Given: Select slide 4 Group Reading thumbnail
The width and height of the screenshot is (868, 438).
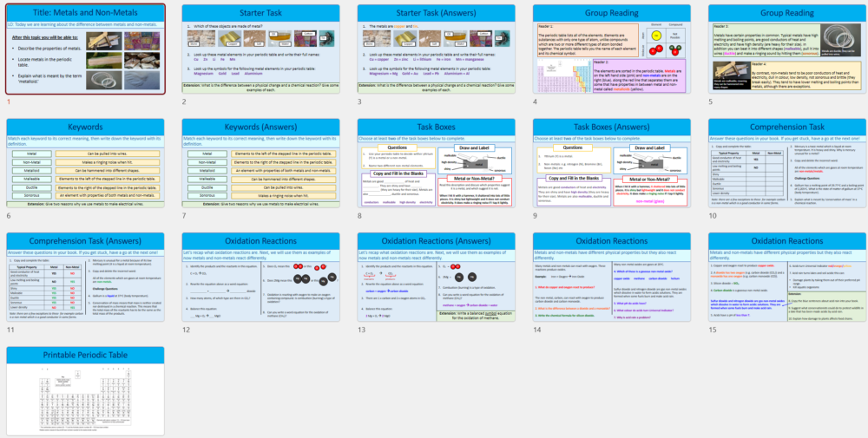Looking at the screenshot, I should pos(610,48).
